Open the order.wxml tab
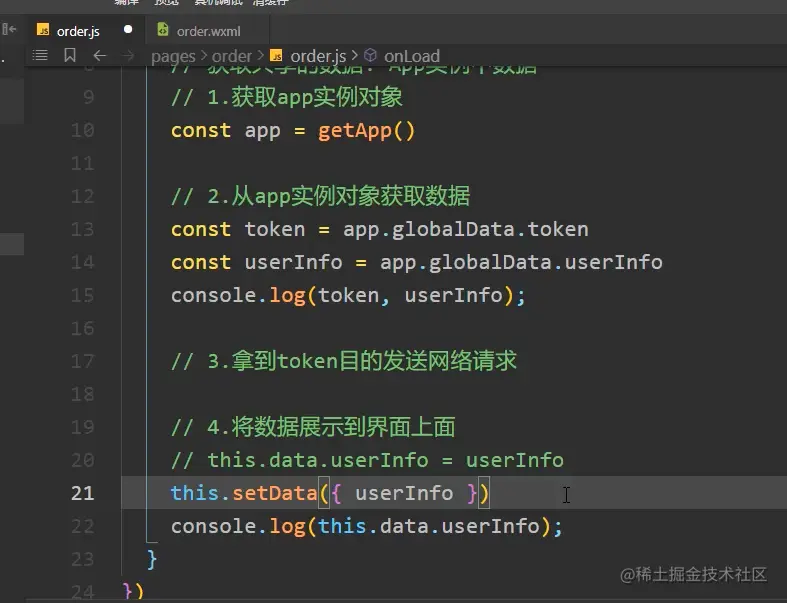Image resolution: width=787 pixels, height=603 pixels. pyautogui.click(x=208, y=31)
